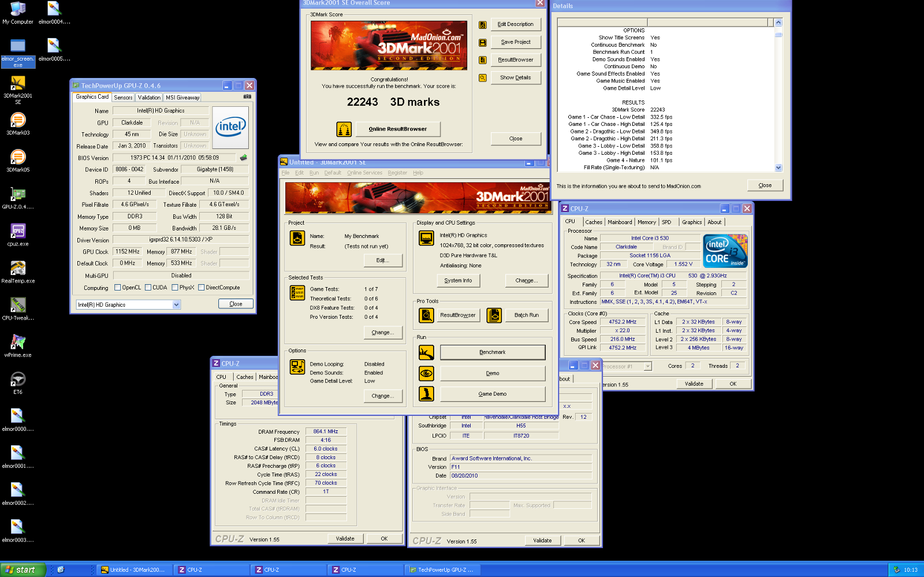Click taskbar clock showing 10:13
The width and height of the screenshot is (924, 577).
click(911, 570)
